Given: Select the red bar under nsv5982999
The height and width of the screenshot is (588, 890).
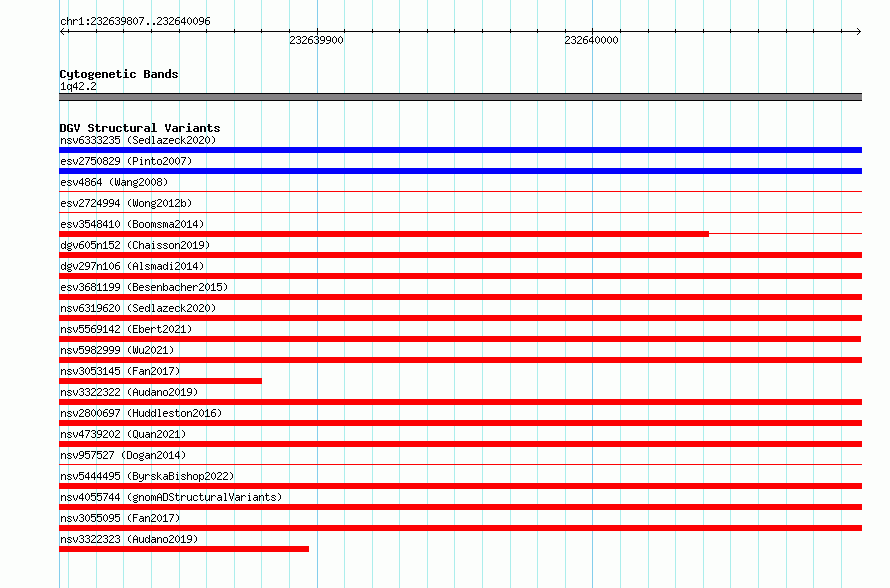Looking at the screenshot, I should (x=460, y=360).
